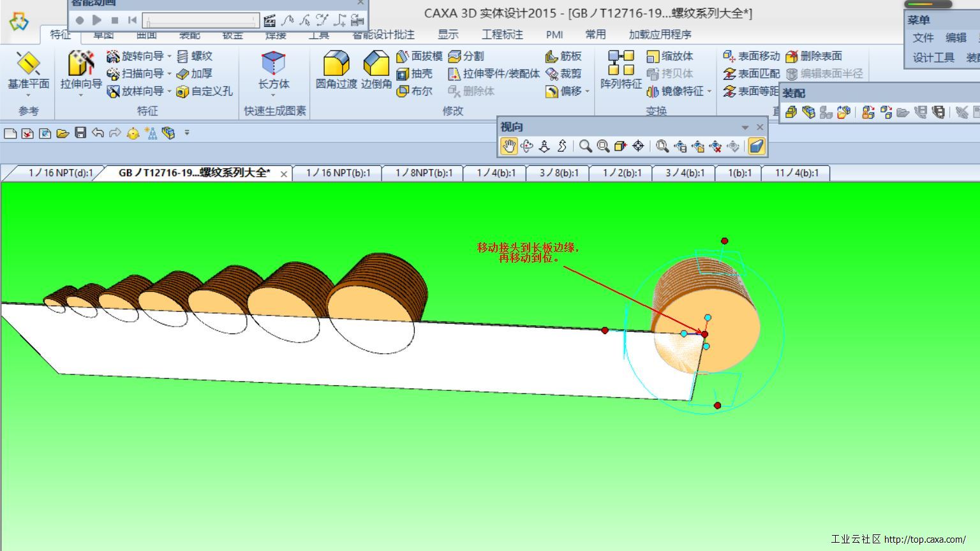980x551 pixels.
Task: Click the save icon in quick toolbar
Action: 80,133
